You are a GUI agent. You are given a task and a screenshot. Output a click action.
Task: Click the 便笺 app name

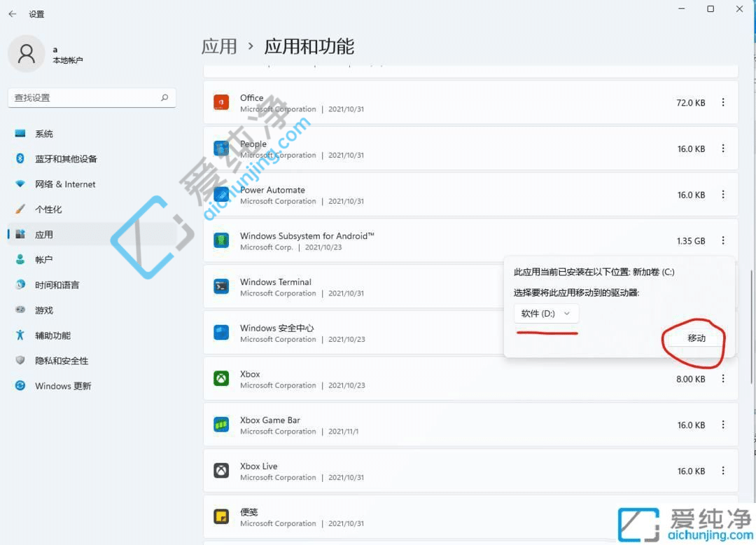coord(248,512)
